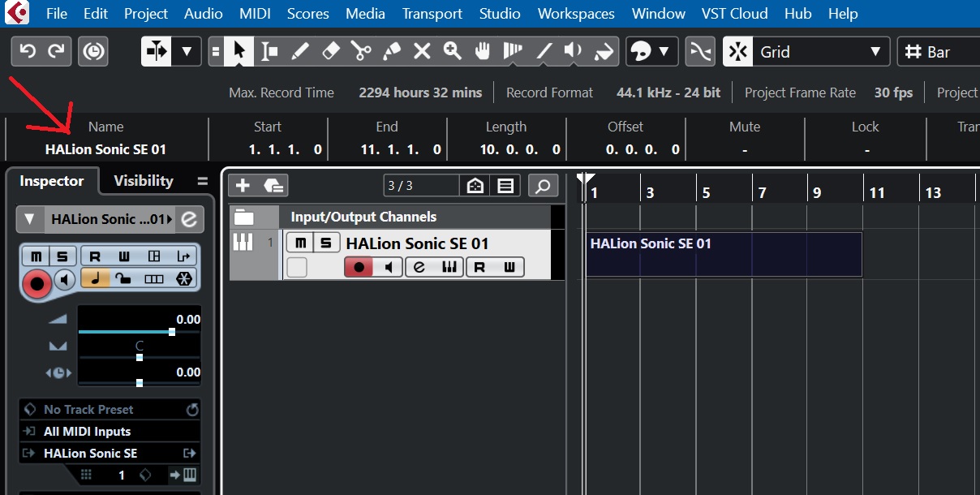
Task: Toggle musical timebase note button in Inspector
Action: [x=95, y=278]
